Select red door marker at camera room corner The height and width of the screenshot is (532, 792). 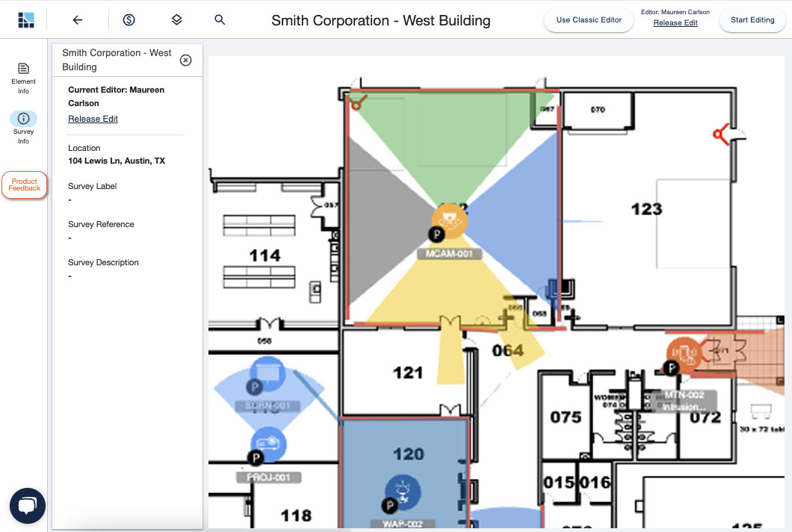(358, 102)
